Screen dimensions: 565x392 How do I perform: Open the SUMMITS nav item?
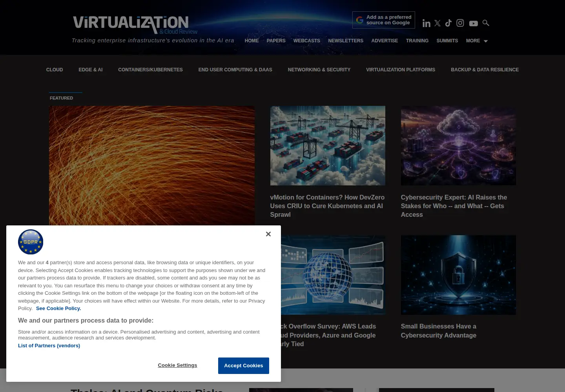tap(447, 41)
